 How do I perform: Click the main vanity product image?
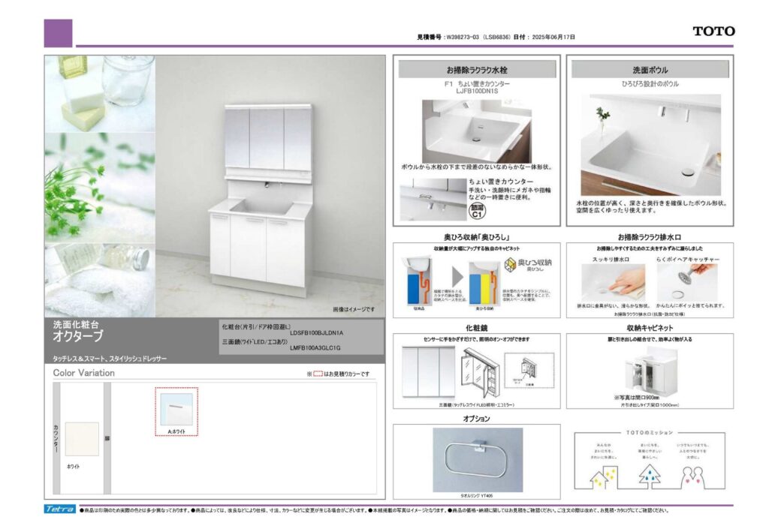click(x=259, y=199)
